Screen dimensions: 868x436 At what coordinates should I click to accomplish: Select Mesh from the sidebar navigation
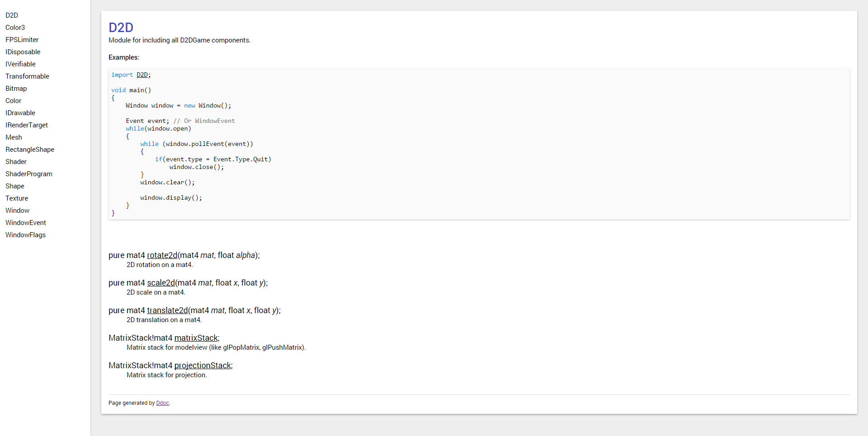[x=14, y=137]
